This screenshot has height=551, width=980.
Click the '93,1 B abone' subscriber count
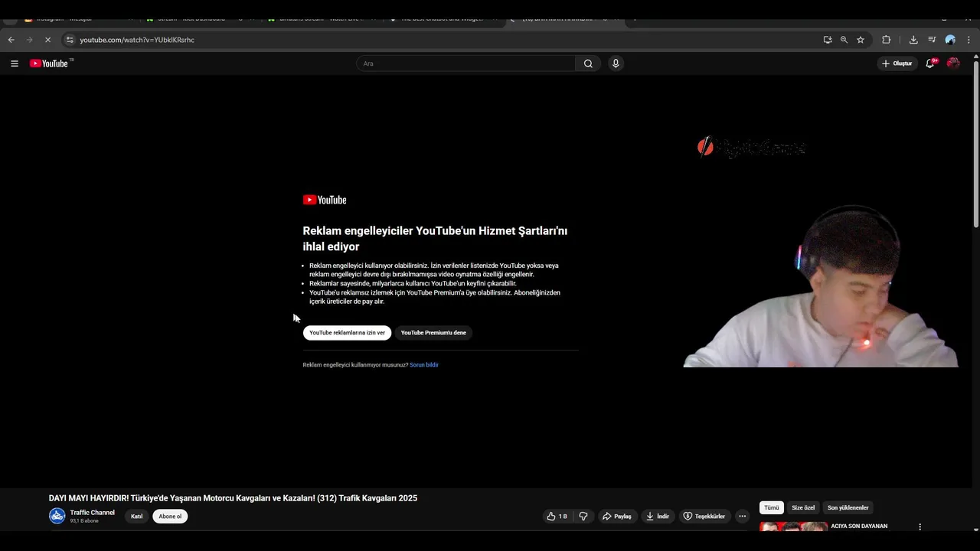[84, 521]
